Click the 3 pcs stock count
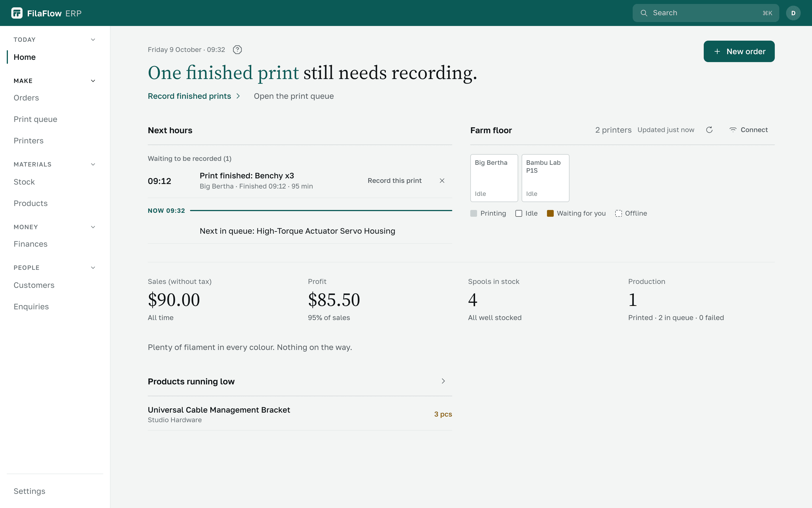Image resolution: width=812 pixels, height=508 pixels. click(x=443, y=414)
